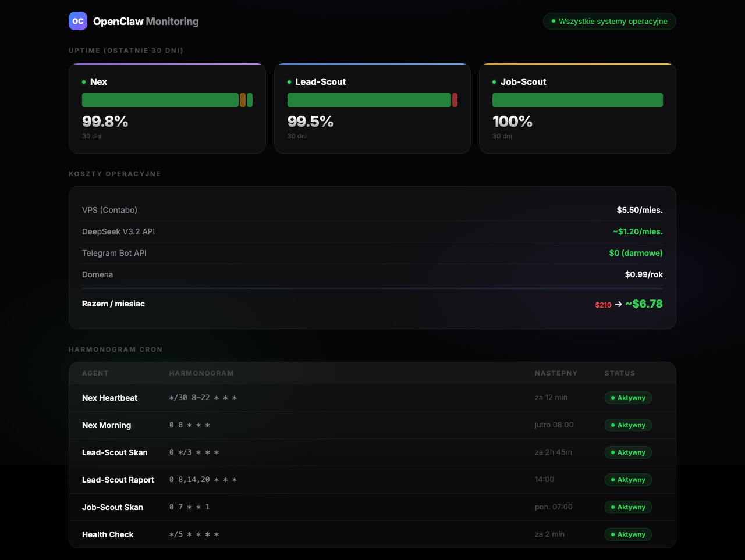
Task: Click the status dot next to Lead-Scout
Action: point(289,82)
